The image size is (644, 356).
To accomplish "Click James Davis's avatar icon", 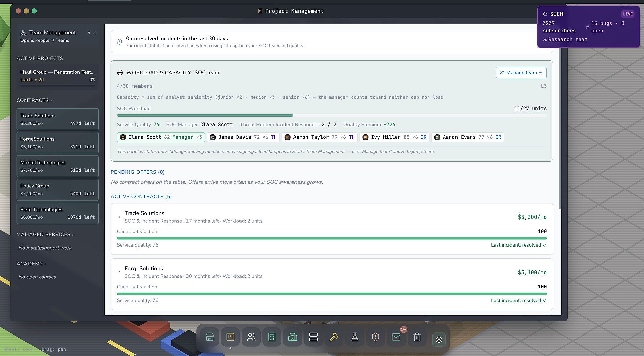I will tap(213, 137).
